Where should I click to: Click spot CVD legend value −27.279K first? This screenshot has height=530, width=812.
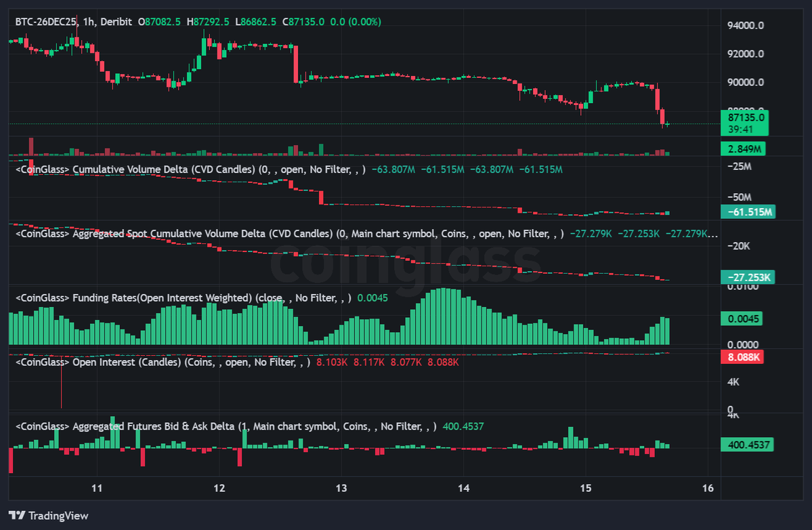click(x=591, y=234)
